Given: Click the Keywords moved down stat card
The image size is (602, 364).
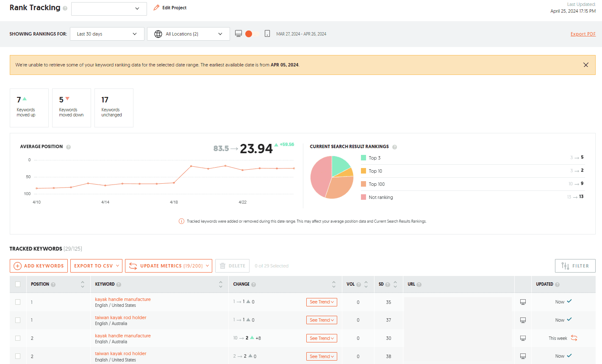Looking at the screenshot, I should (72, 108).
